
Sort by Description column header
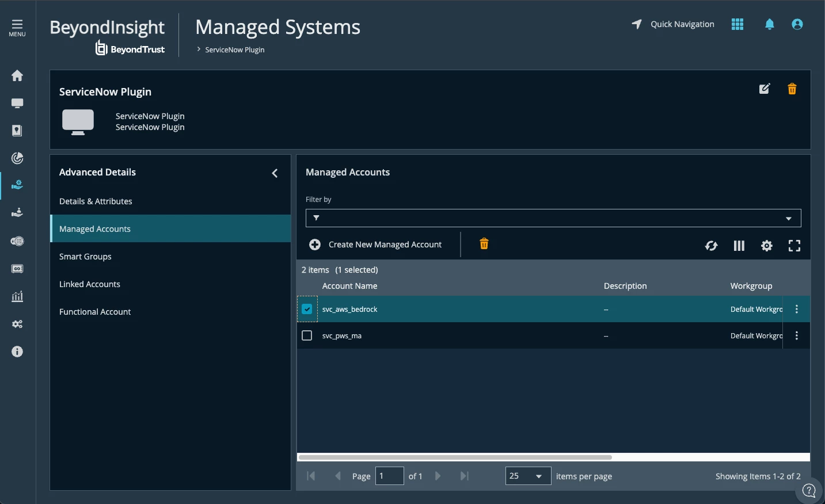click(625, 286)
